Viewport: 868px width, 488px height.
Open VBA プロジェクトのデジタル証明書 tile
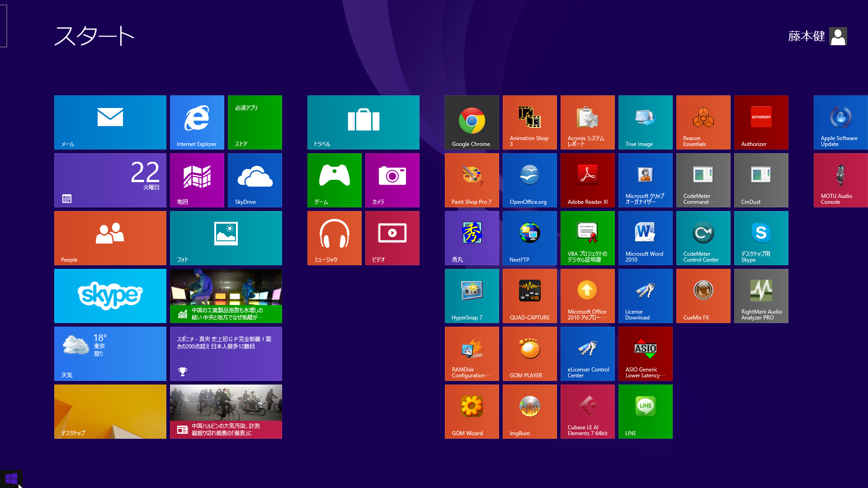[x=588, y=238]
